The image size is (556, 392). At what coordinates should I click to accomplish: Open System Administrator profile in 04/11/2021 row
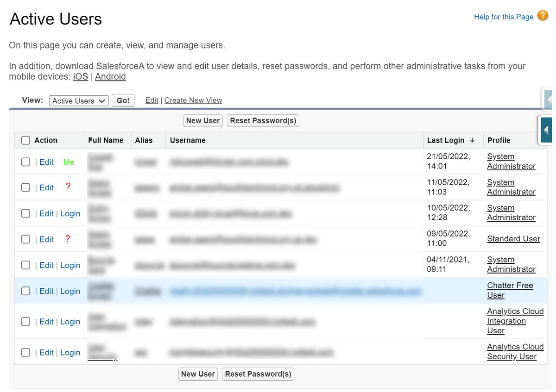[x=511, y=265]
